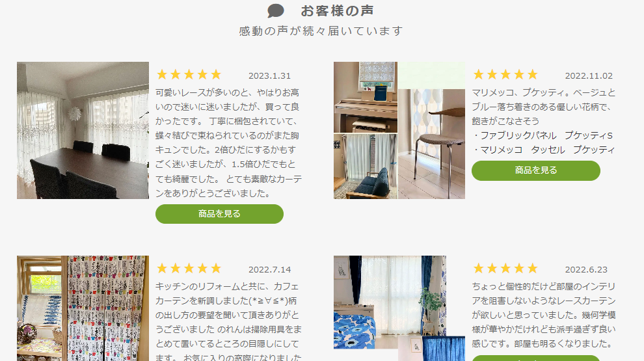Click the star rating of the 2022.11.02 review

point(505,75)
